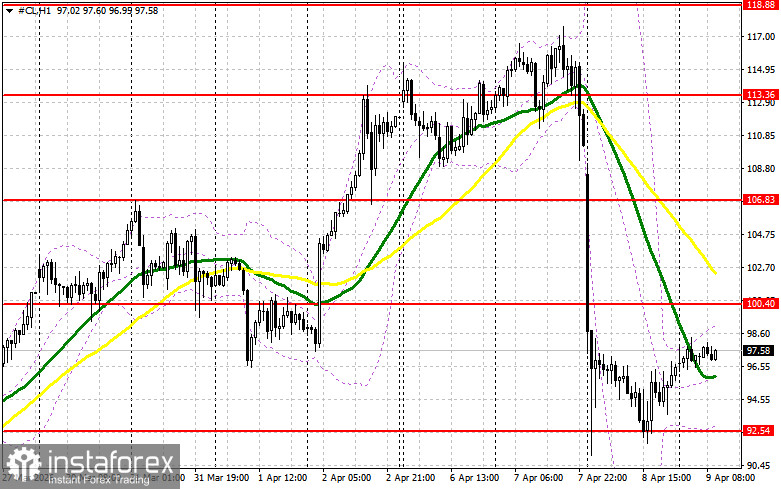Click the 96.55 price axis label
The height and width of the screenshot is (489, 781).
[x=761, y=367]
